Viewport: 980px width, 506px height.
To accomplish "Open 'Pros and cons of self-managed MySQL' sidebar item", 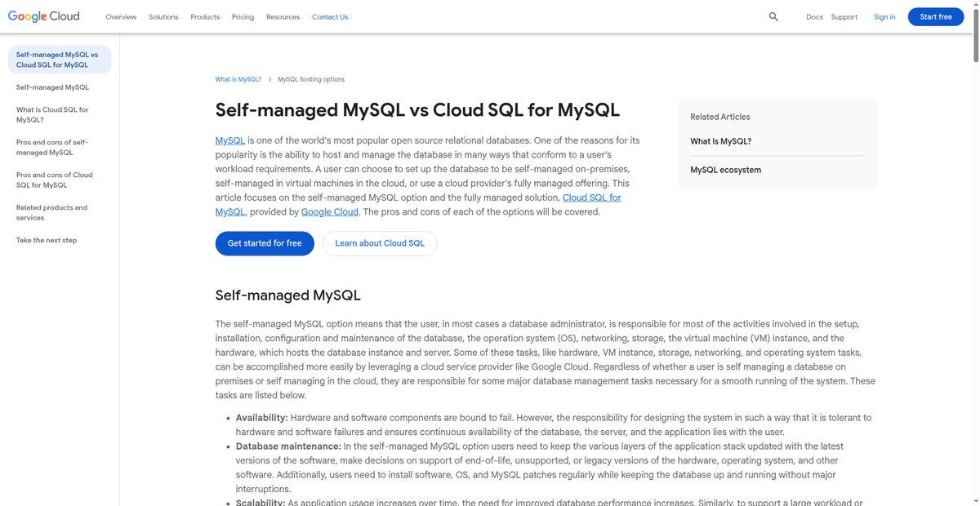I will [52, 147].
